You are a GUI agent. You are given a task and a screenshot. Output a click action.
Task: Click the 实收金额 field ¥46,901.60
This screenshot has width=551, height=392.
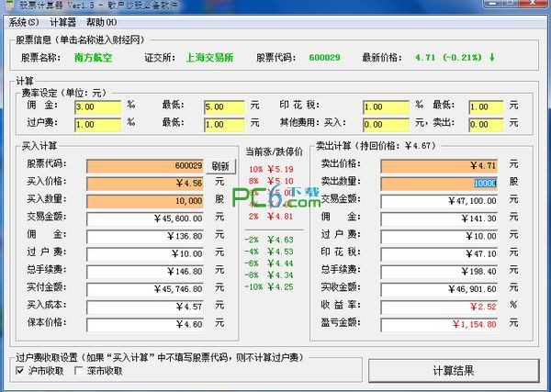[x=439, y=289]
